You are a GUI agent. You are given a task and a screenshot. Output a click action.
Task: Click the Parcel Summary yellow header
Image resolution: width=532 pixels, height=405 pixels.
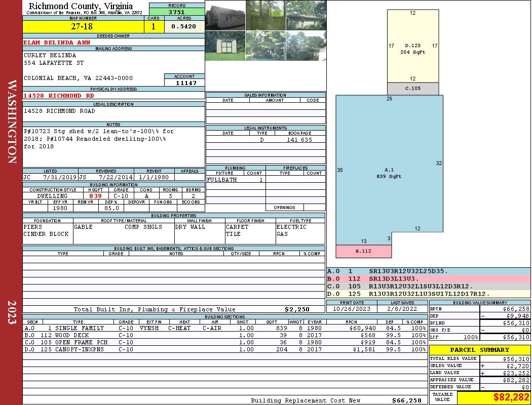[x=479, y=350]
